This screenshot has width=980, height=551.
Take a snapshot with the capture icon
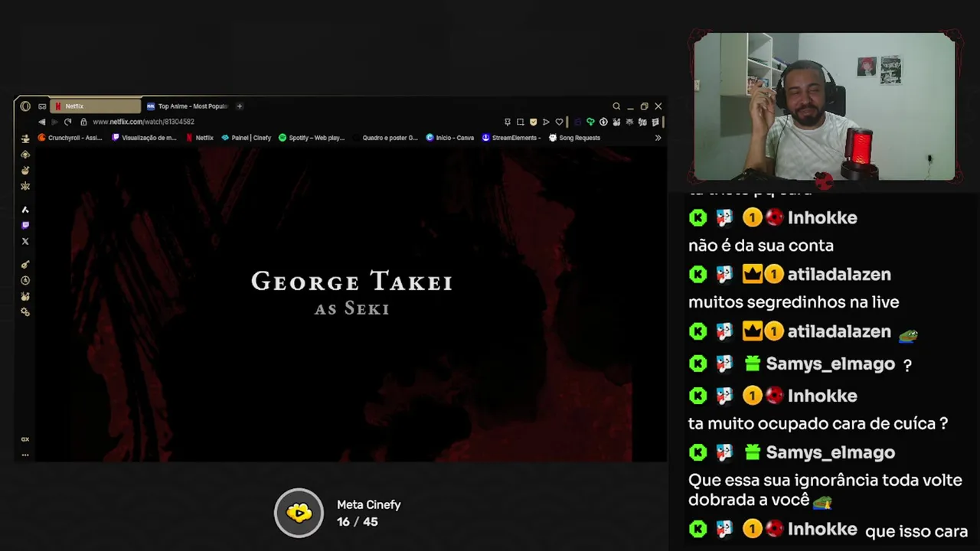coord(520,122)
